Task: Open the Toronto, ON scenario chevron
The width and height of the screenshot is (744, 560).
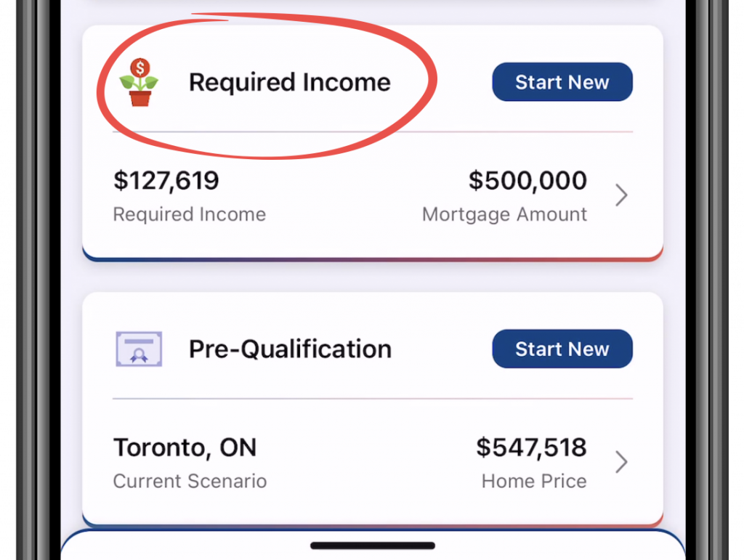Action: tap(621, 462)
